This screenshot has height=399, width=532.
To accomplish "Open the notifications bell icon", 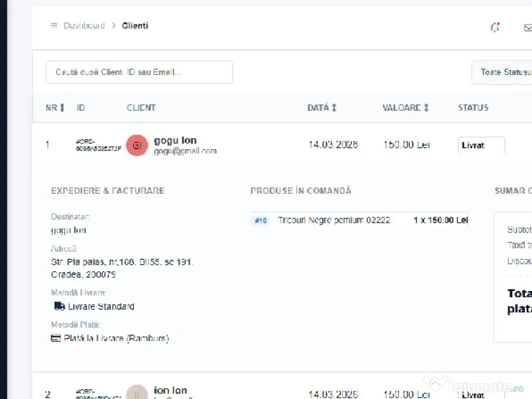I will pyautogui.click(x=494, y=27).
